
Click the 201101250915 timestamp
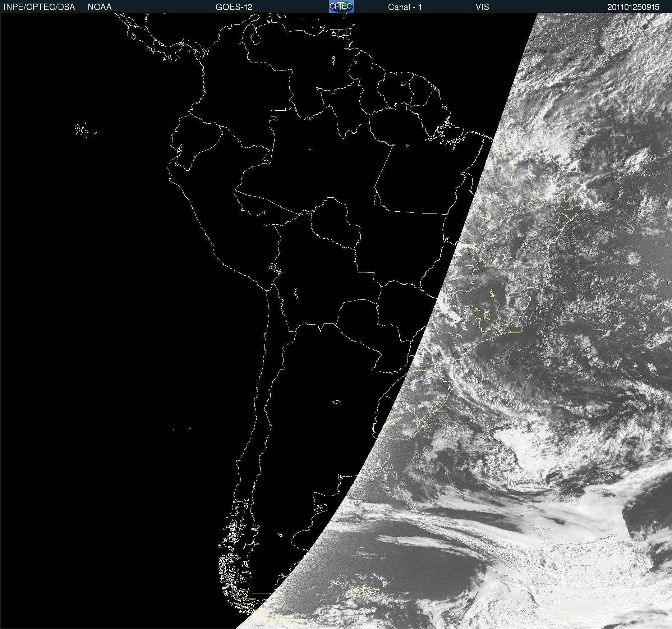tap(633, 7)
